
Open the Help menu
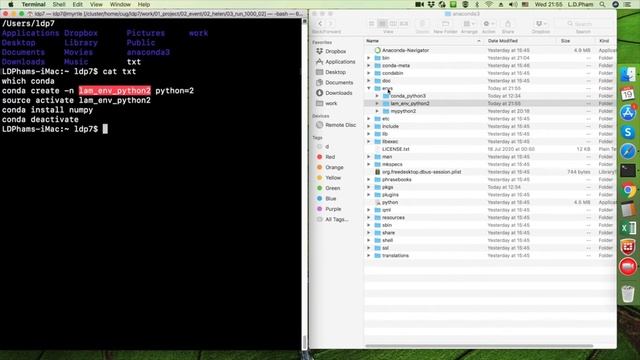point(143,4)
